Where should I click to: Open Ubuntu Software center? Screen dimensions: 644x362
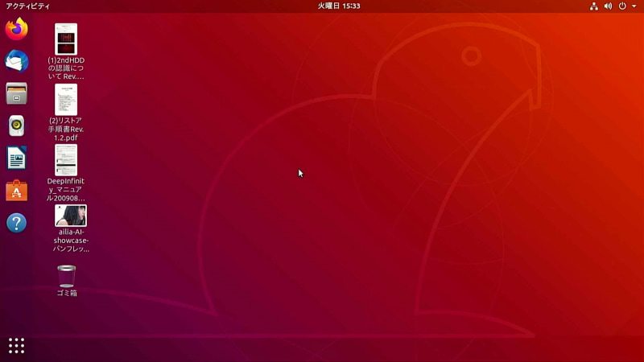pyautogui.click(x=16, y=191)
